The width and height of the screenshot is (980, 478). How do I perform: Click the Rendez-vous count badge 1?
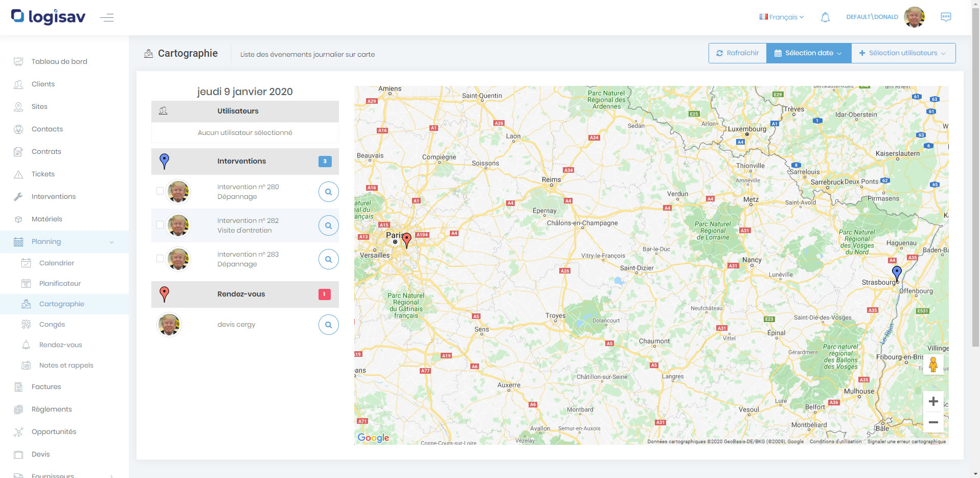coord(325,294)
